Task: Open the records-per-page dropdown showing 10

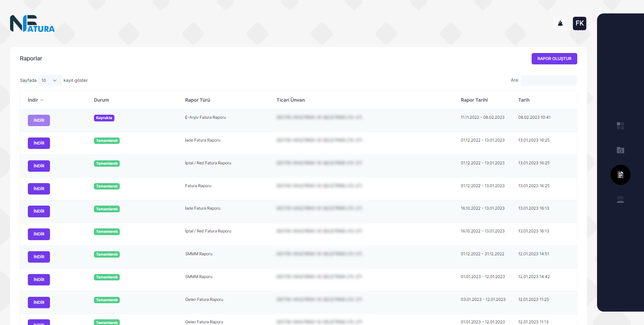Action: [49, 80]
